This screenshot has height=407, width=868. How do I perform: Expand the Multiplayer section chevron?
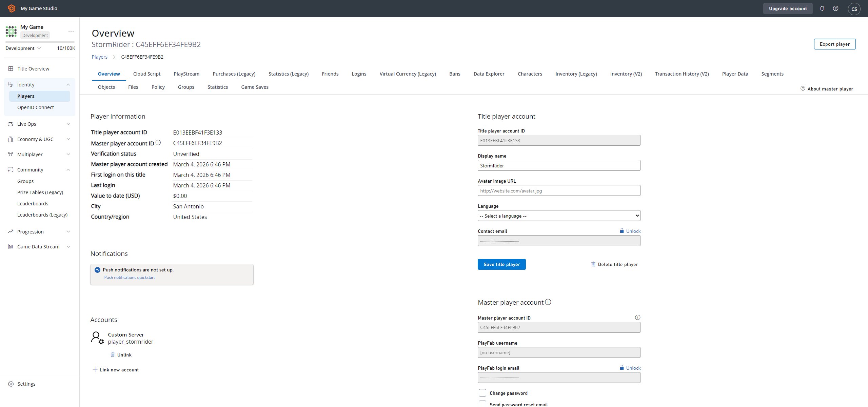click(68, 155)
